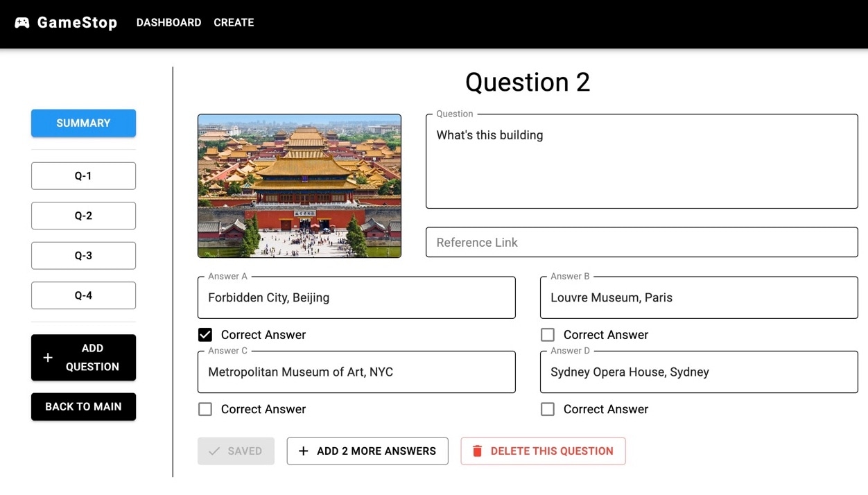Mark Answer B as the correct answer
868x495 pixels.
[548, 335]
